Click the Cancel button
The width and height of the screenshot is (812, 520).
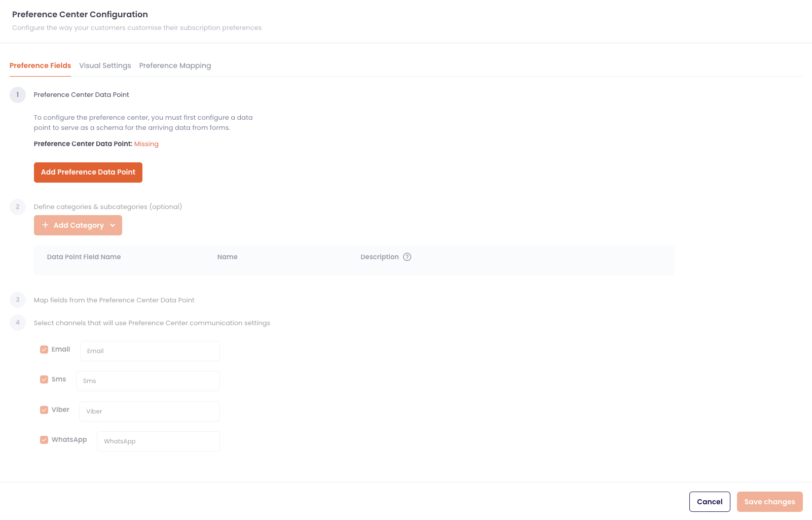710,502
